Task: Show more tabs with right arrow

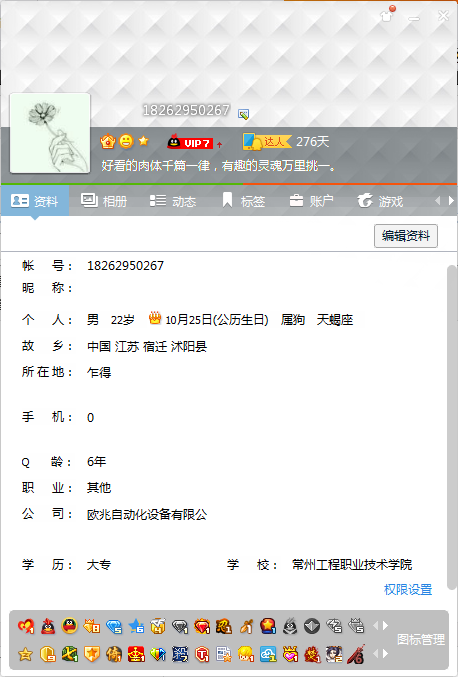Action: point(452,201)
